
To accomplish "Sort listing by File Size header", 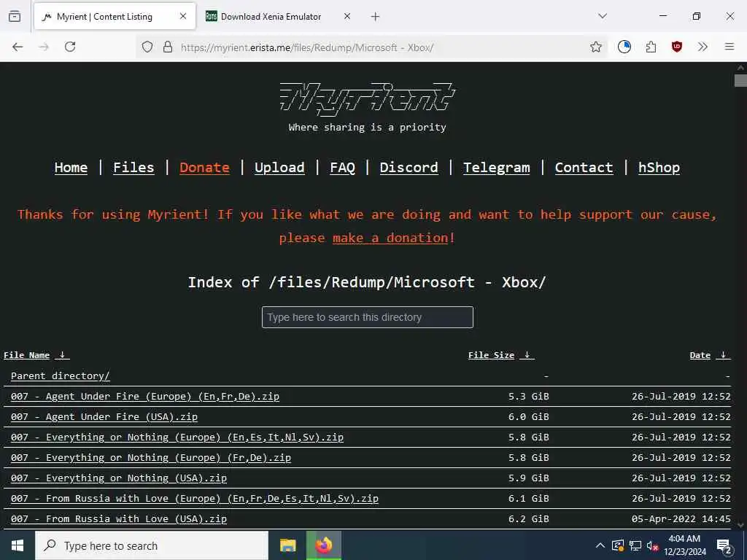I will point(501,355).
